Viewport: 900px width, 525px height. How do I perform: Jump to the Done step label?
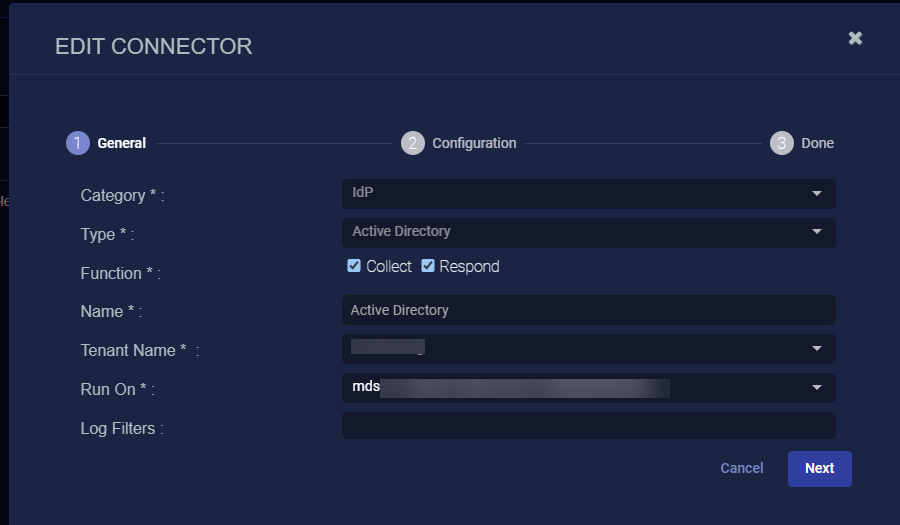point(817,143)
